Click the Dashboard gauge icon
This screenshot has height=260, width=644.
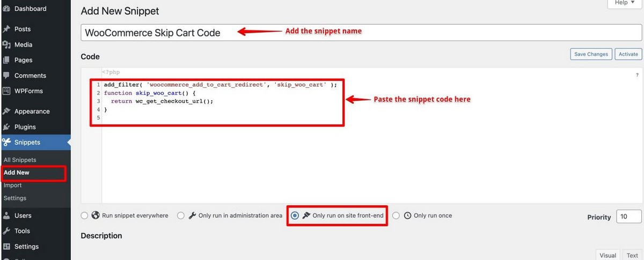[x=6, y=9]
